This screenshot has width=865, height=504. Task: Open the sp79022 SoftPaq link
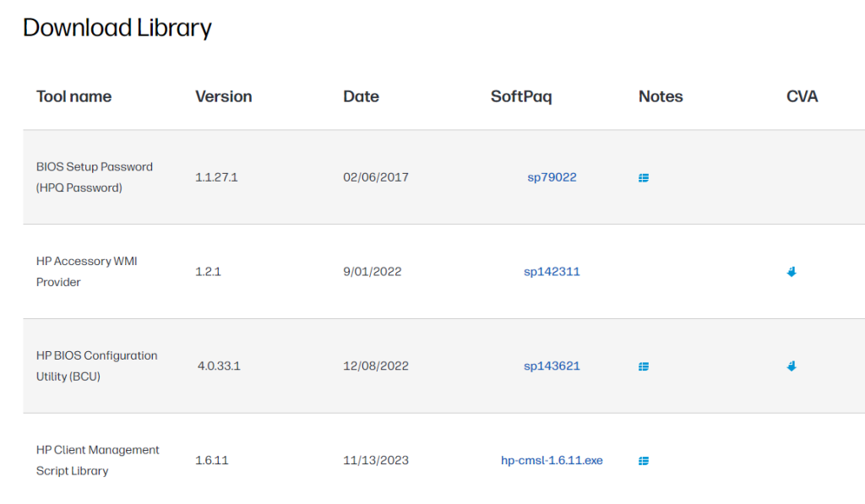click(x=552, y=177)
